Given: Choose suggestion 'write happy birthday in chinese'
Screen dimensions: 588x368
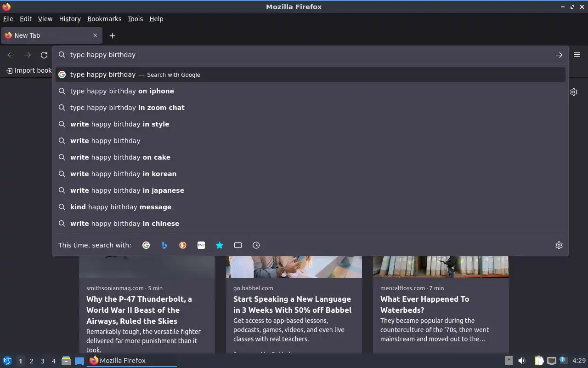Looking at the screenshot, I should 311,224.
